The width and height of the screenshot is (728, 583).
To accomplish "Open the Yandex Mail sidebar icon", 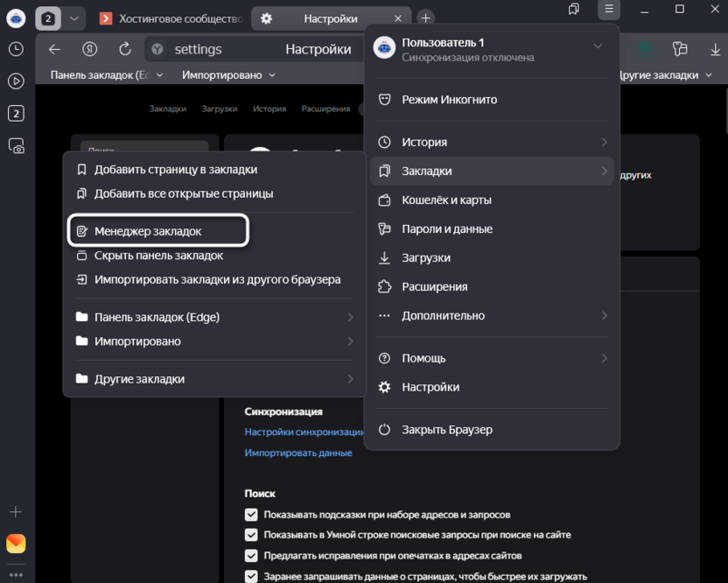I will point(16,544).
